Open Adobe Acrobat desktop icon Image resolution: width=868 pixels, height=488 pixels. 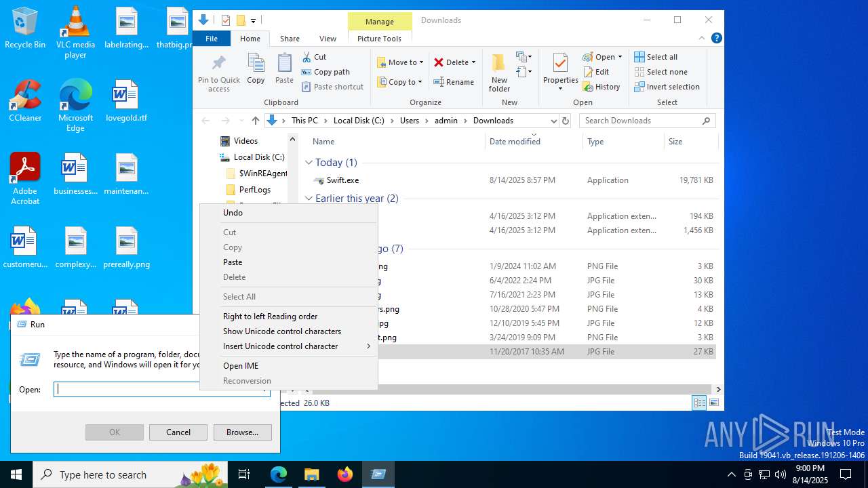click(x=25, y=178)
